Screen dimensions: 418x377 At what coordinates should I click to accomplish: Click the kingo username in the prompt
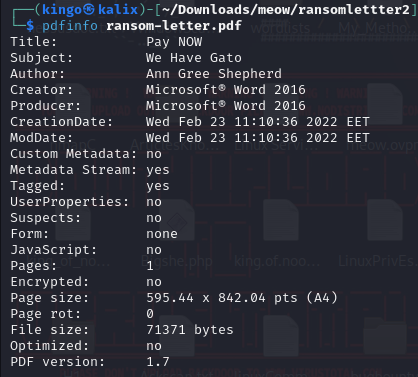(62, 9)
